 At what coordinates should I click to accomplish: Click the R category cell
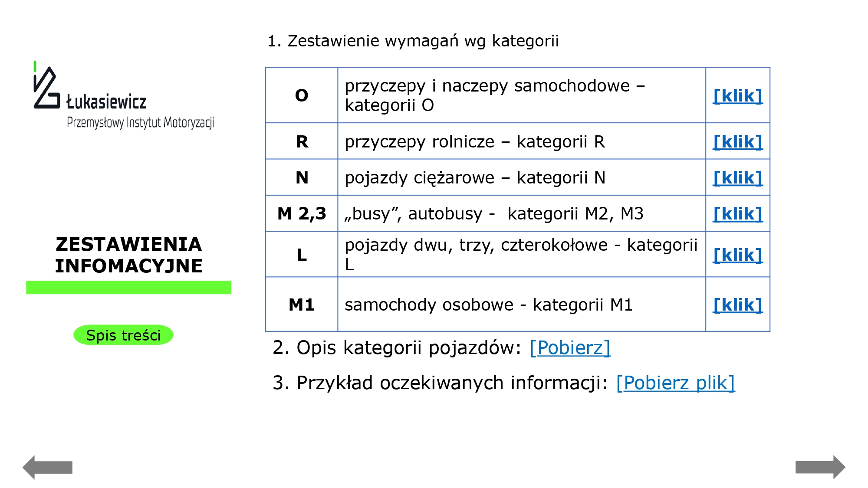[302, 141]
